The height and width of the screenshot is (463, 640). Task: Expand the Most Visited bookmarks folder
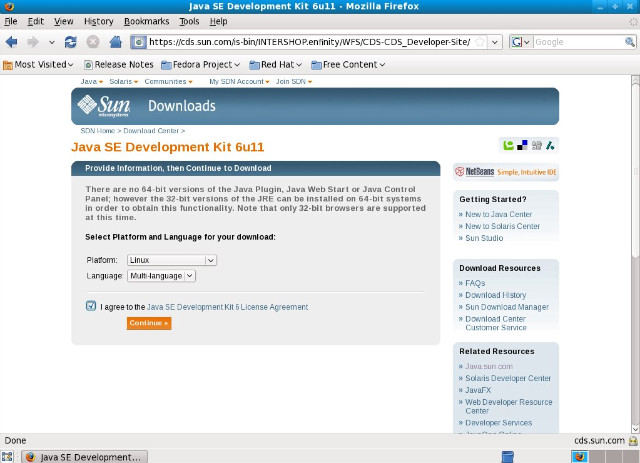pyautogui.click(x=38, y=65)
